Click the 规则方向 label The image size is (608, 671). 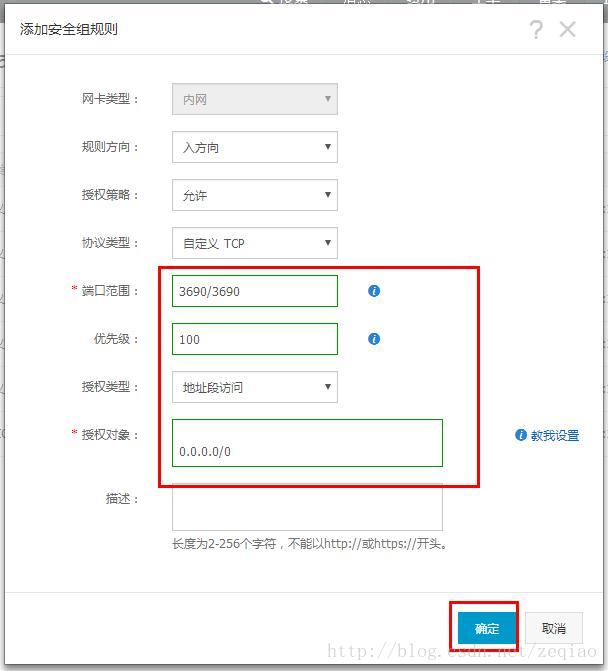pos(110,147)
